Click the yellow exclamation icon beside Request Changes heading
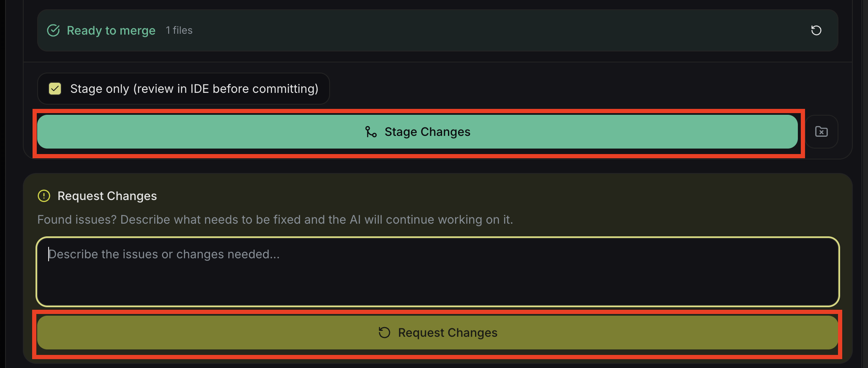The height and width of the screenshot is (368, 868). coord(44,196)
